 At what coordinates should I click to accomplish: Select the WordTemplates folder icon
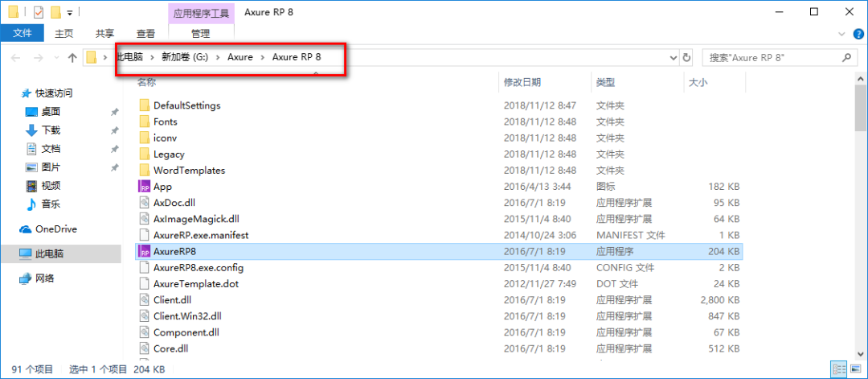coord(145,170)
